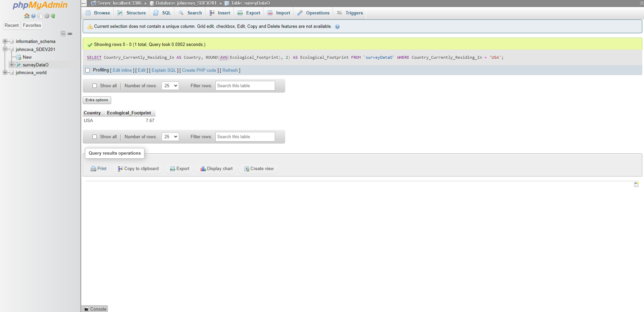Image resolution: width=644 pixels, height=312 pixels.
Task: Collapse the johncova_SDEV201 database node
Action: (x=5, y=49)
